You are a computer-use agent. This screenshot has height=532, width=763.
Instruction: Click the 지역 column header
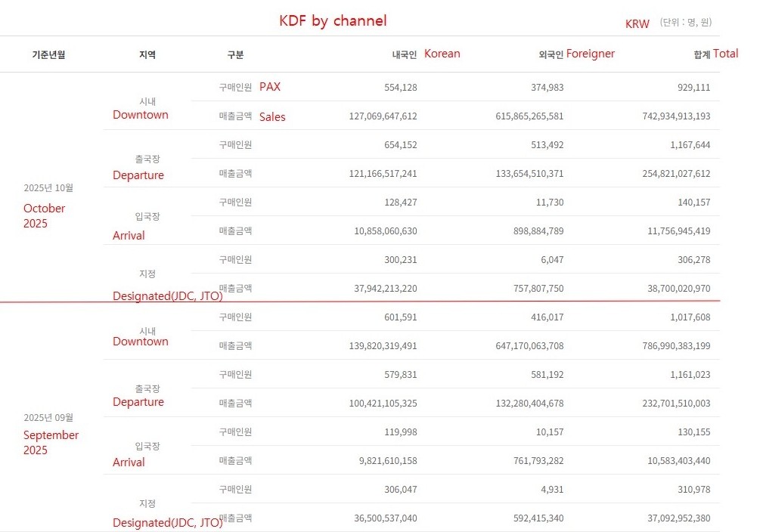point(147,55)
